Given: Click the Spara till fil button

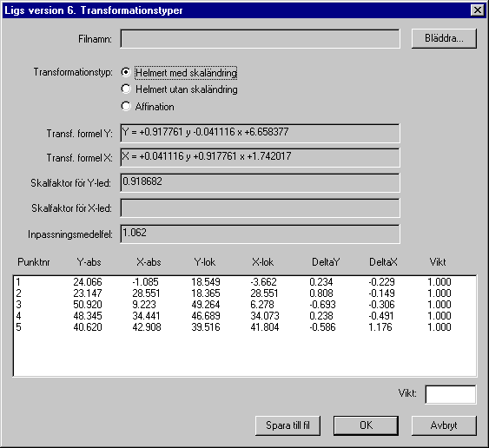Looking at the screenshot, I should tap(287, 425).
